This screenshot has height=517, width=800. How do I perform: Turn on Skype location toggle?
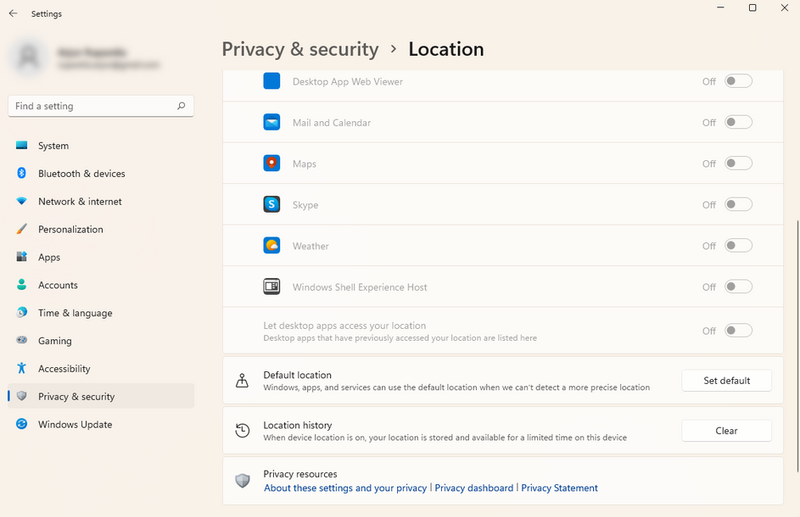738,205
